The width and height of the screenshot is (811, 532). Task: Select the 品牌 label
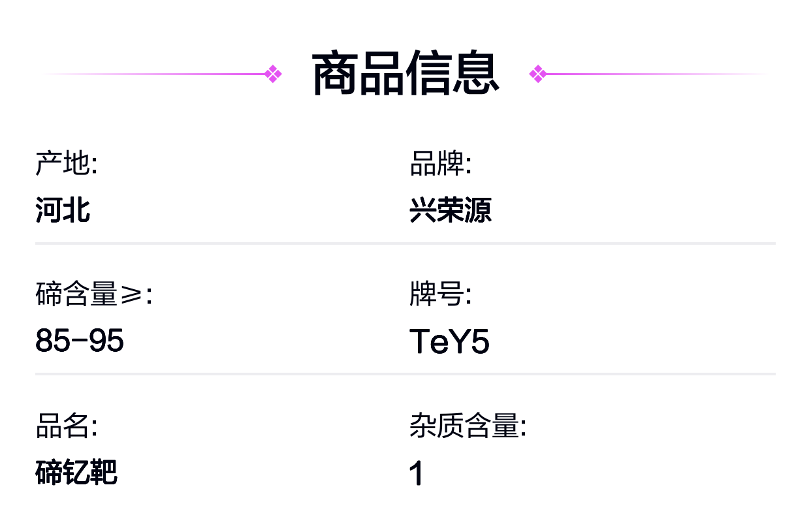[440, 164]
